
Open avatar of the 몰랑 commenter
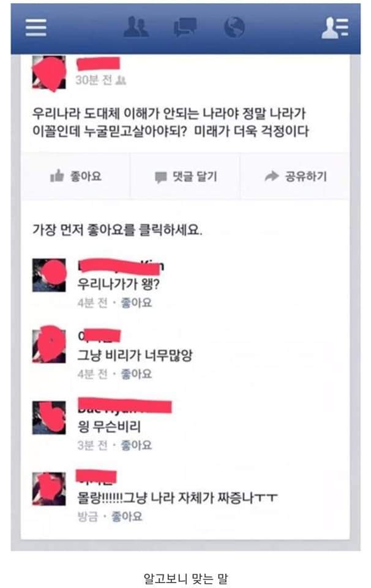(x=49, y=489)
